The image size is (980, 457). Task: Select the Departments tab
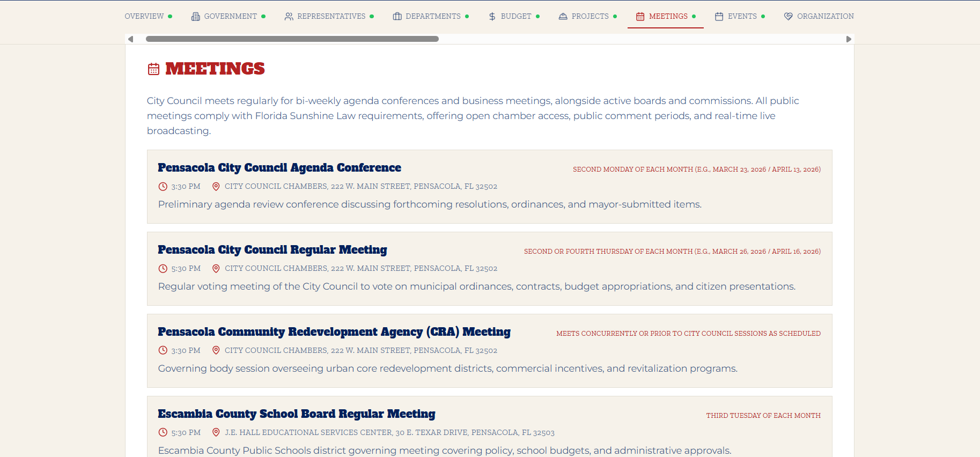431,16
